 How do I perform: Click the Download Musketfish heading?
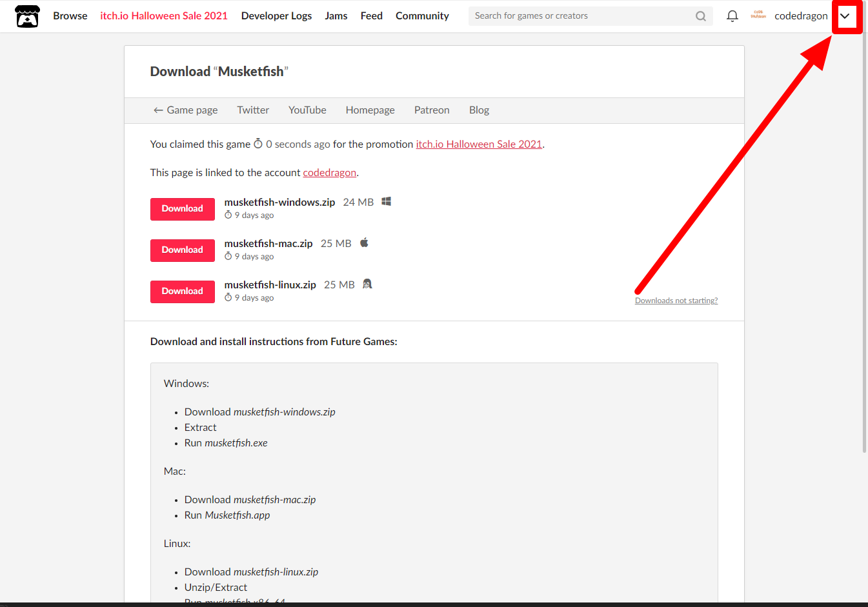pos(219,72)
